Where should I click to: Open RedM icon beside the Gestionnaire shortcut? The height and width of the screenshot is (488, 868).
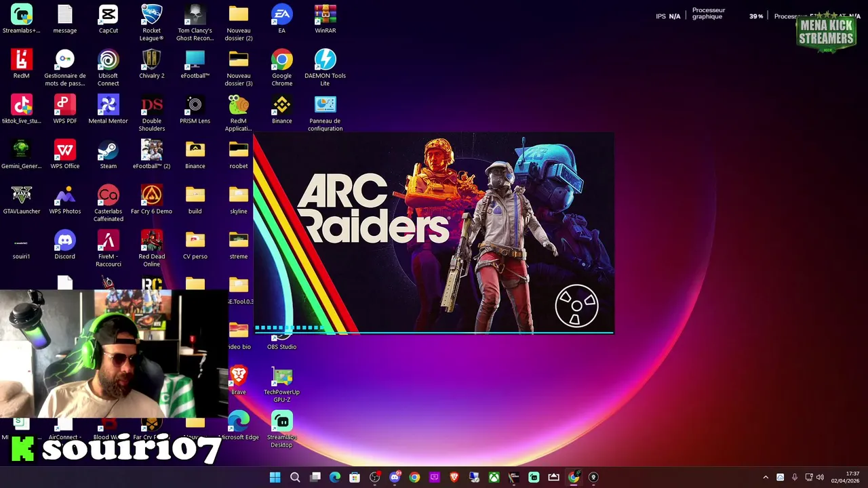pyautogui.click(x=22, y=64)
